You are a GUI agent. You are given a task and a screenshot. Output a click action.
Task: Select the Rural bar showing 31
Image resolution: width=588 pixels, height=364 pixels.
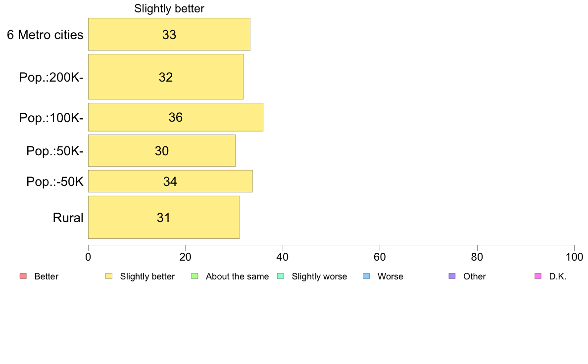tap(163, 217)
